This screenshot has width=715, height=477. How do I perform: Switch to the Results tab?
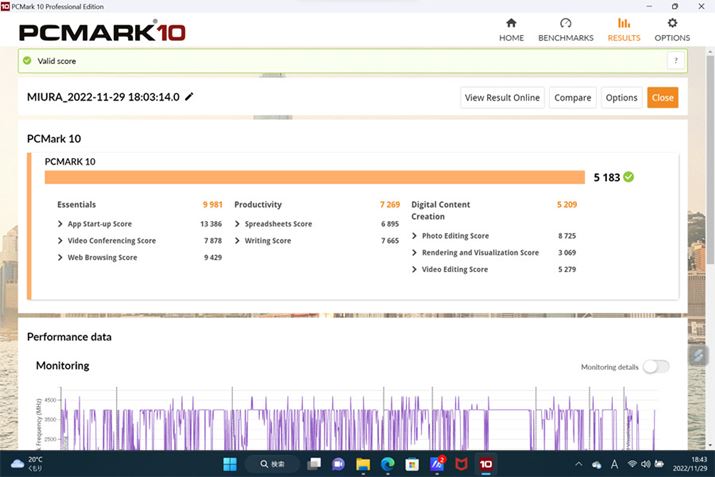tap(624, 30)
